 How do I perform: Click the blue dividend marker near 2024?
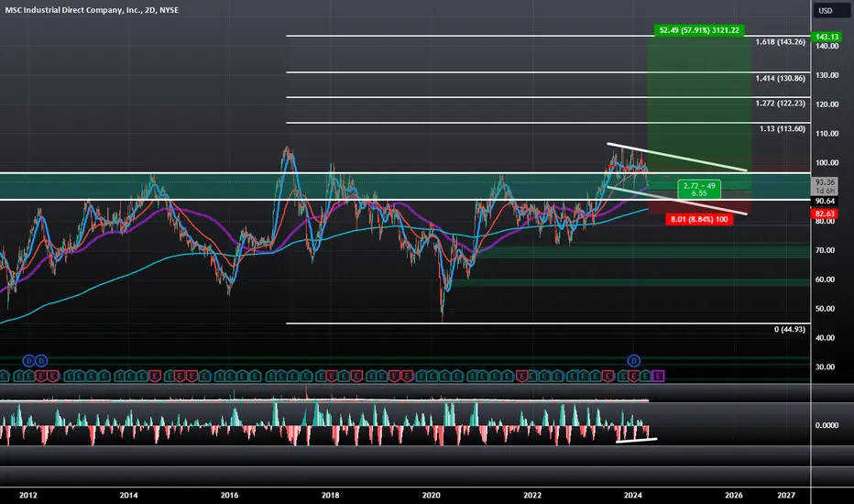click(633, 361)
